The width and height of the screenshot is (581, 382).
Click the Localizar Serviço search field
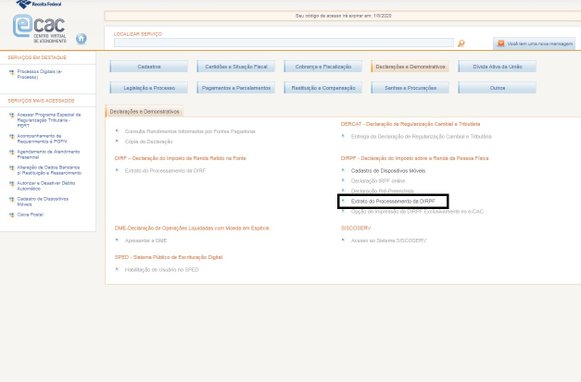coord(283,43)
